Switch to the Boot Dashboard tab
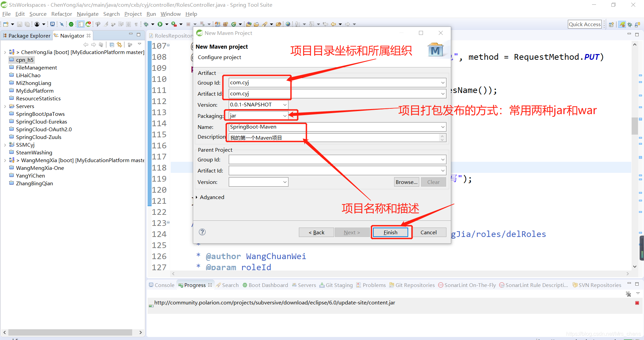 [x=265, y=285]
